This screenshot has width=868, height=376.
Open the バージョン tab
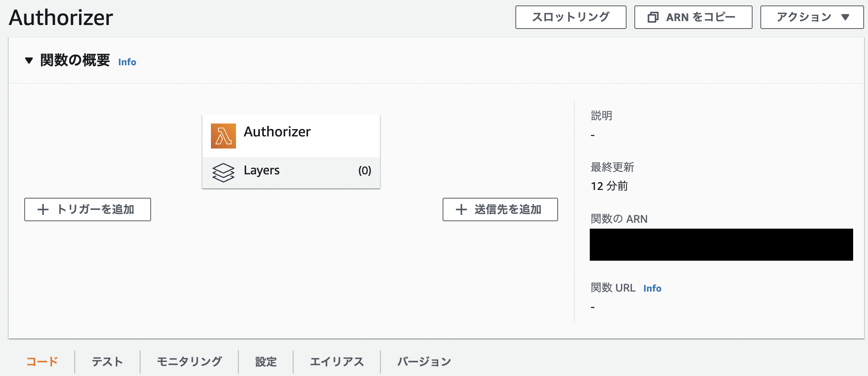[x=424, y=362]
